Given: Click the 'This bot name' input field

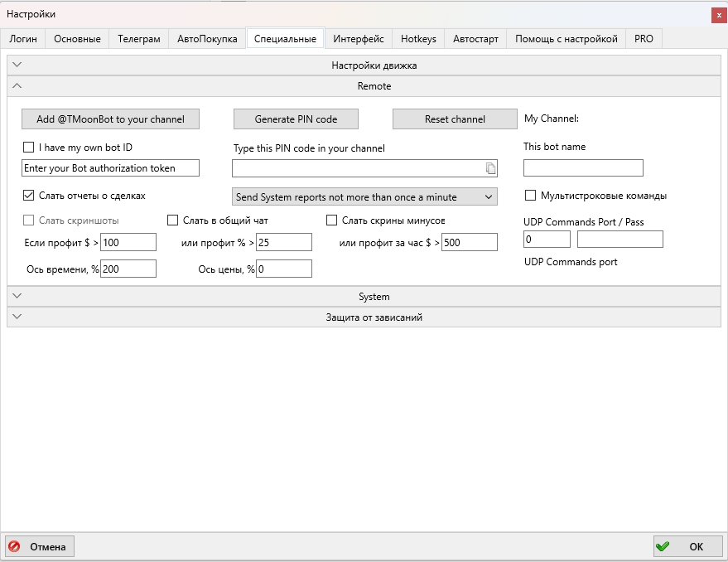Looking at the screenshot, I should [583, 168].
